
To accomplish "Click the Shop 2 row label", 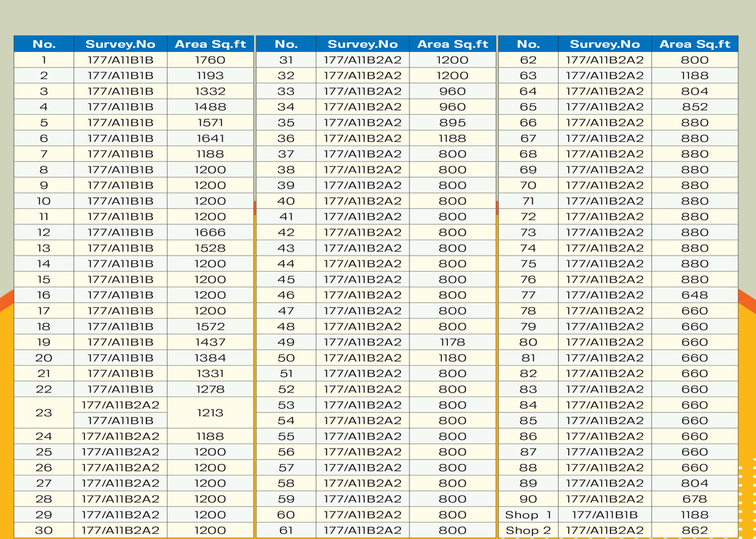I will click(x=528, y=531).
